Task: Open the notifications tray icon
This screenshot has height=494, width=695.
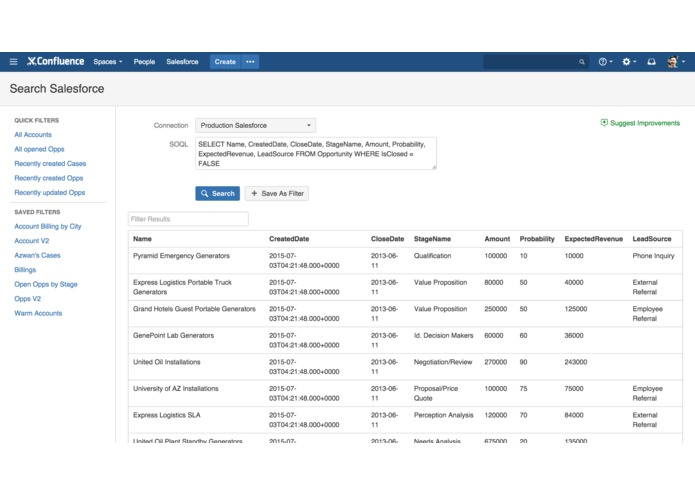Action: pyautogui.click(x=651, y=62)
